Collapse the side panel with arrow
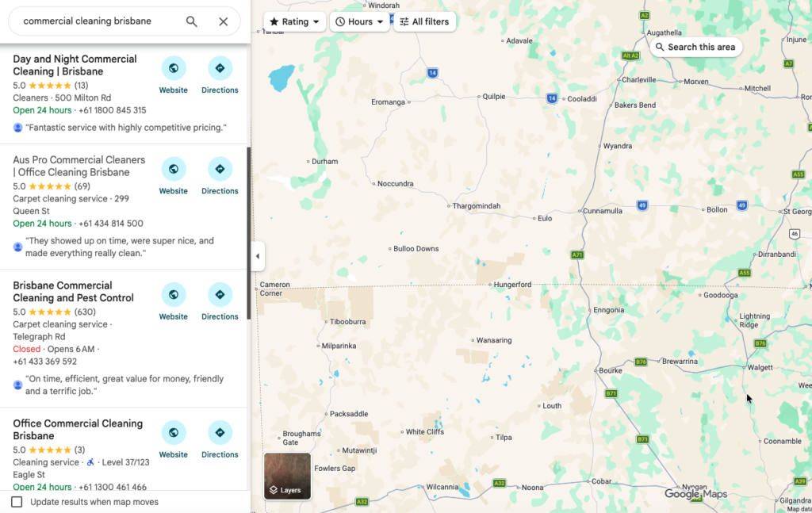Viewport: 812px width, 513px height. point(258,256)
